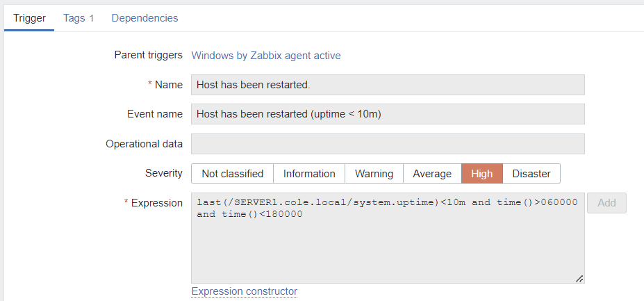Image resolution: width=644 pixels, height=301 pixels.
Task: Go to the Dependencies tab
Action: coord(145,18)
